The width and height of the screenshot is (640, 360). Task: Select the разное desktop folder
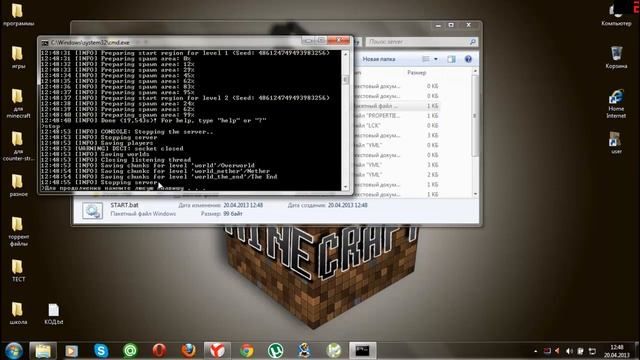click(18, 185)
